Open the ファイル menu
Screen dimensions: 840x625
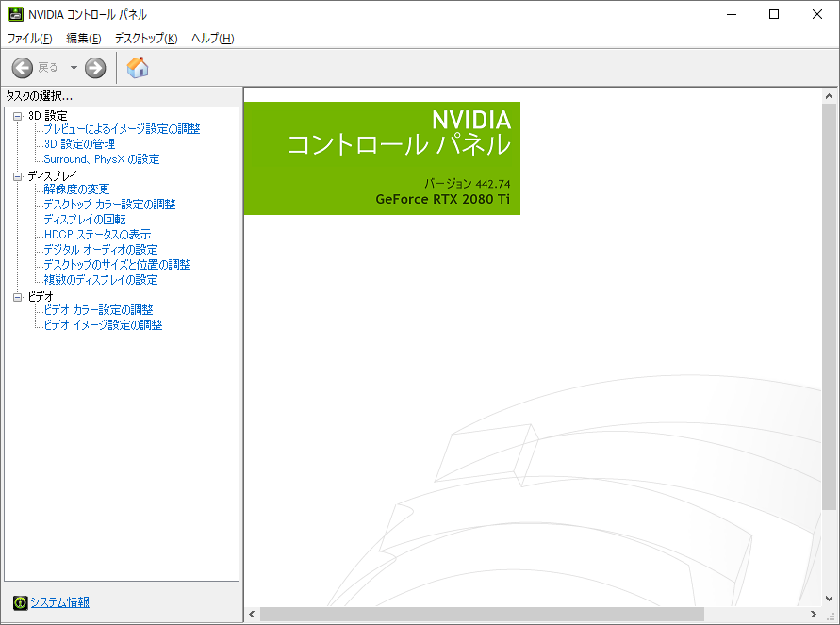pos(29,39)
